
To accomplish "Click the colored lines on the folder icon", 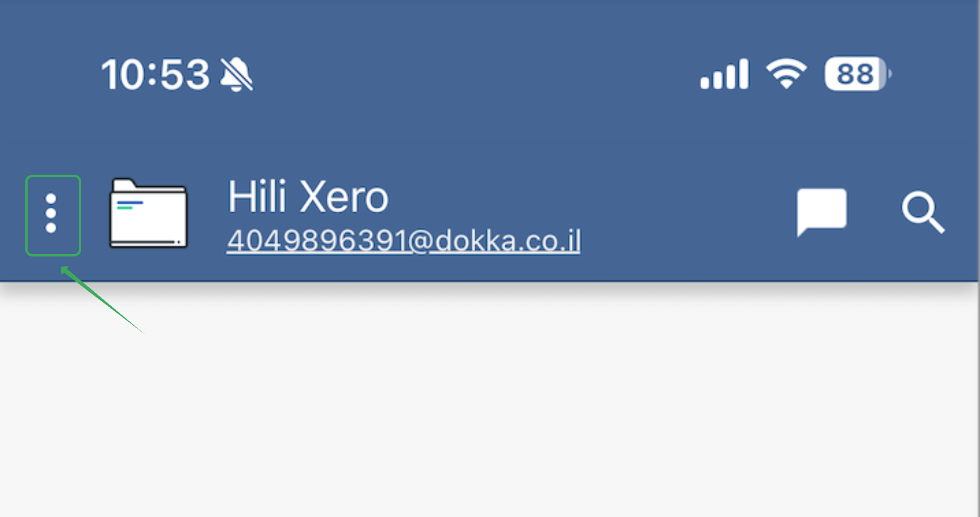I will point(129,205).
